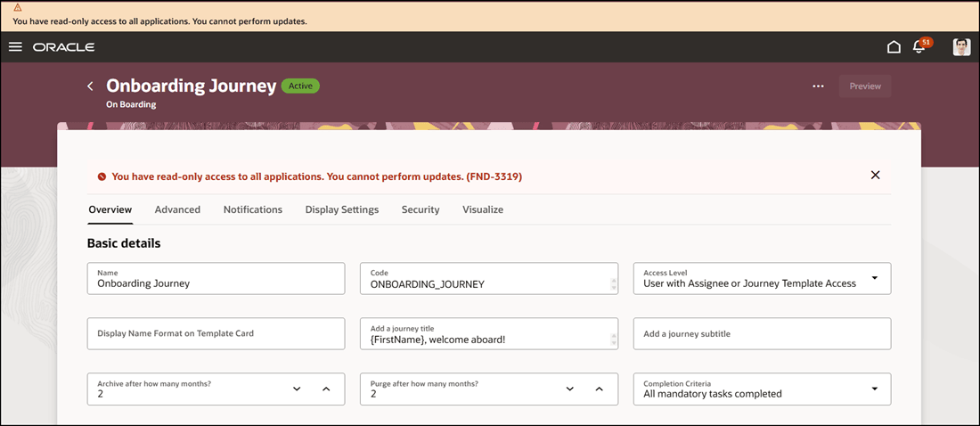Screen dimensions: 980x426
Task: Open the three-dot more actions menu
Action: [x=818, y=86]
